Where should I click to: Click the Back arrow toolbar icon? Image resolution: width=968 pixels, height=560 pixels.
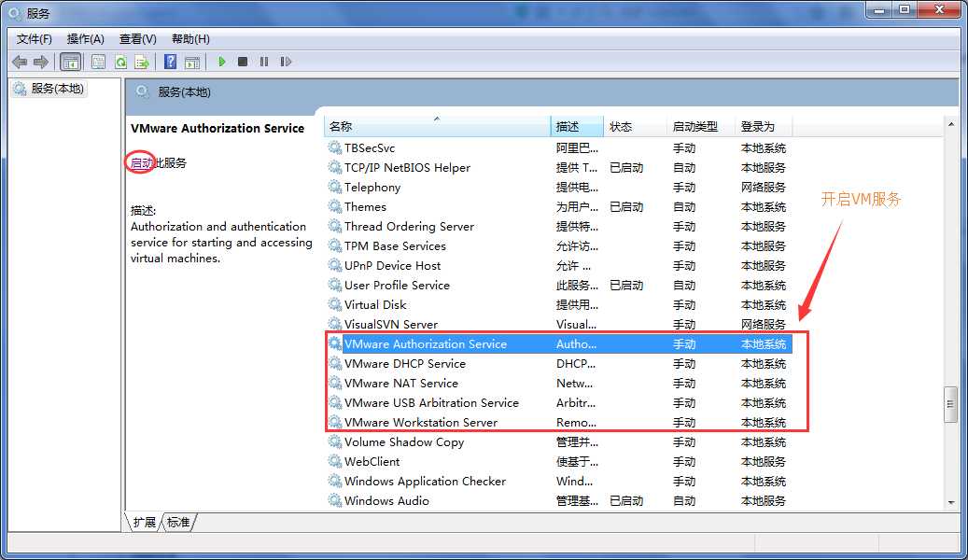(20, 62)
